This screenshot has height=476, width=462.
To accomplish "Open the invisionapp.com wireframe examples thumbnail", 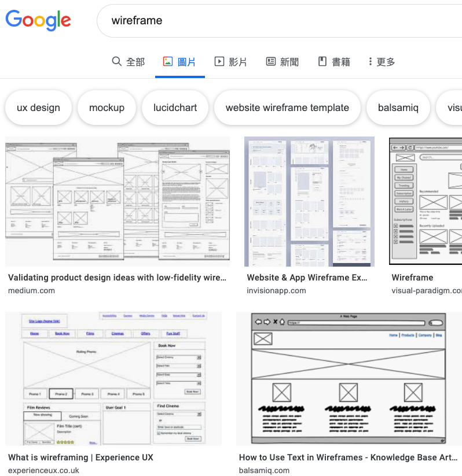I will pos(309,202).
